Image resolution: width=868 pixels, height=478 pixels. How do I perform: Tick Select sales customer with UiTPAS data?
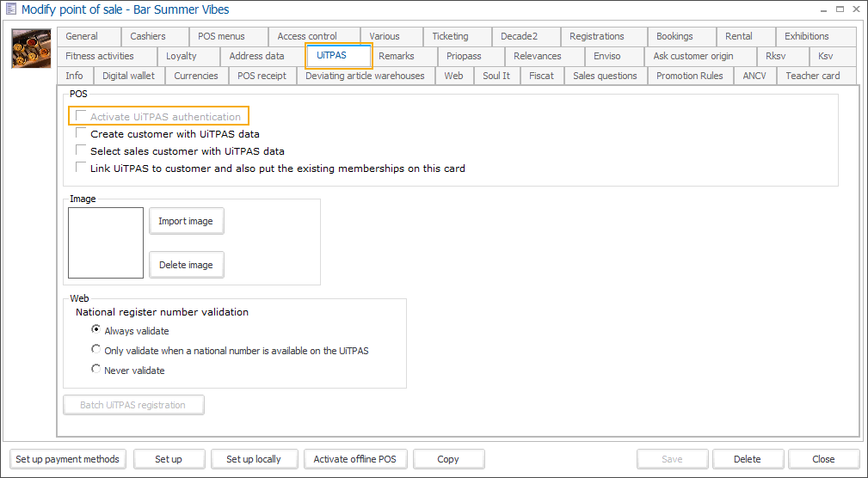tap(81, 151)
